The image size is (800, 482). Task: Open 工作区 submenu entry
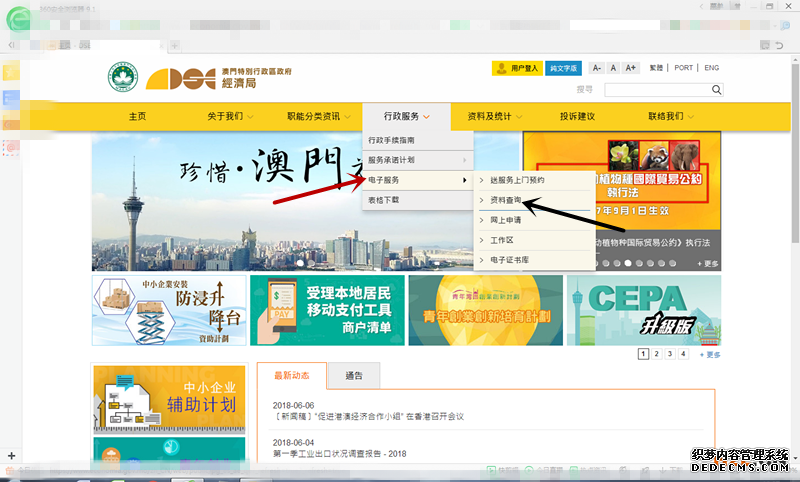[534, 240]
